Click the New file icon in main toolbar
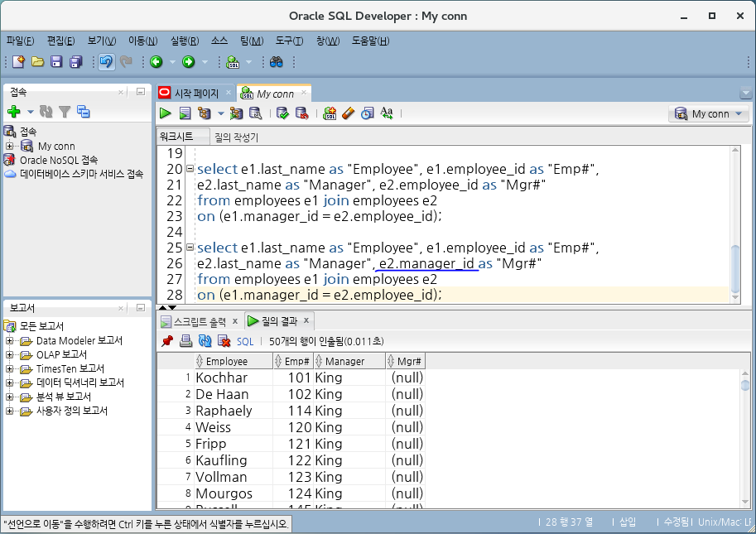The image size is (756, 534). point(18,62)
